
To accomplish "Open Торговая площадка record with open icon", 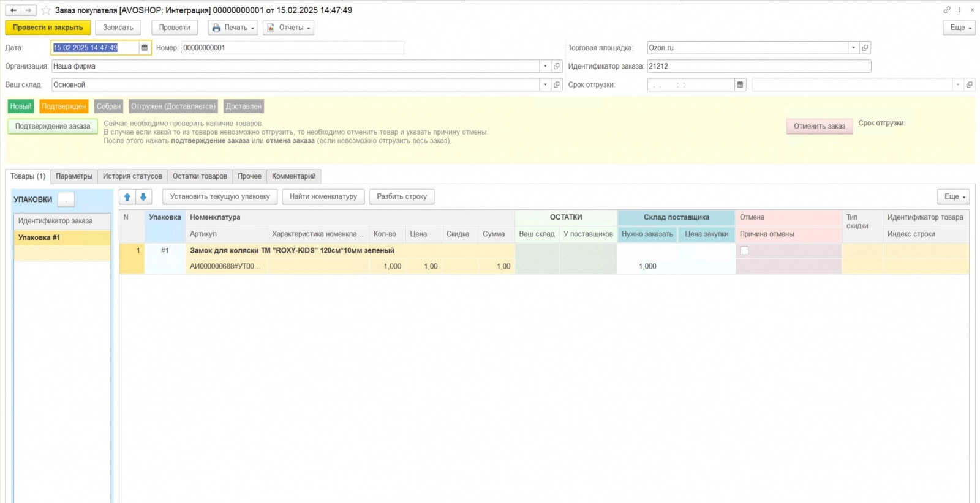I will pos(865,48).
